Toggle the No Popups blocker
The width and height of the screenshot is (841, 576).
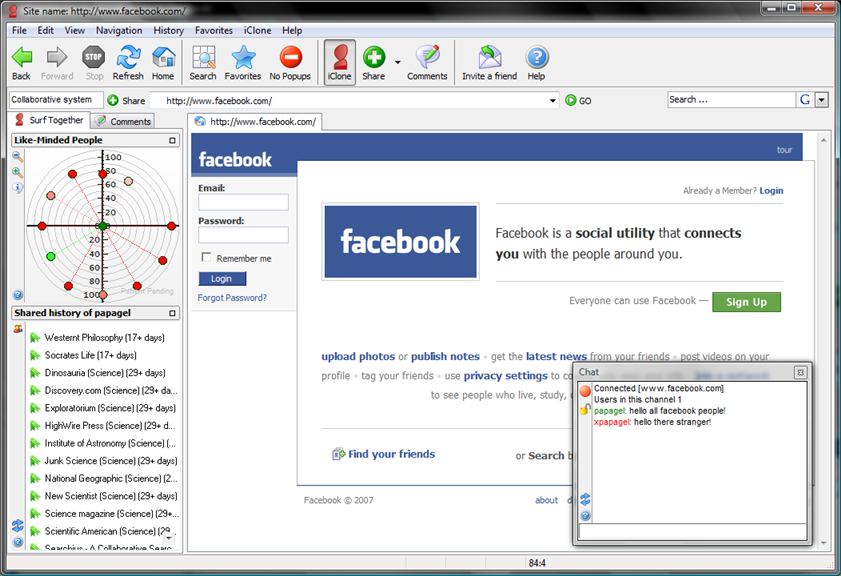click(290, 63)
